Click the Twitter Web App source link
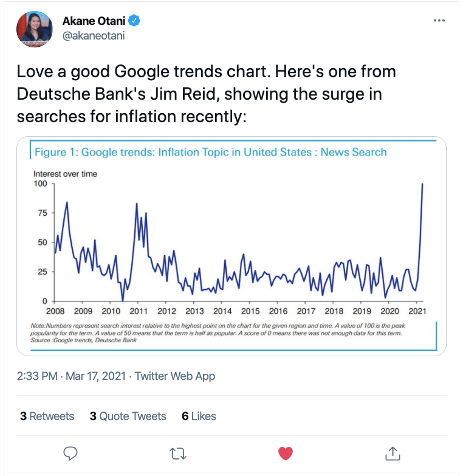Image resolution: width=463 pixels, height=476 pixels. click(175, 376)
